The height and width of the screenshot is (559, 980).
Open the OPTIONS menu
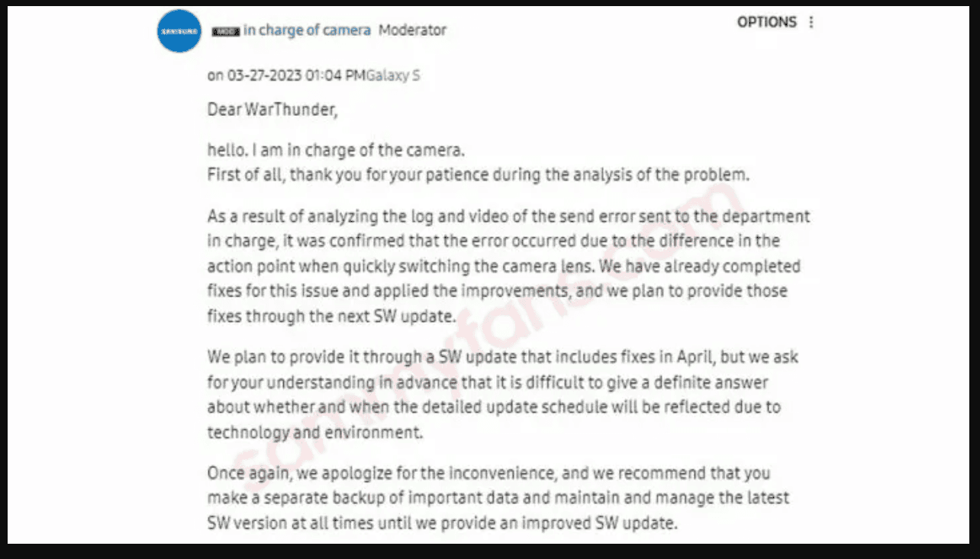tap(766, 23)
